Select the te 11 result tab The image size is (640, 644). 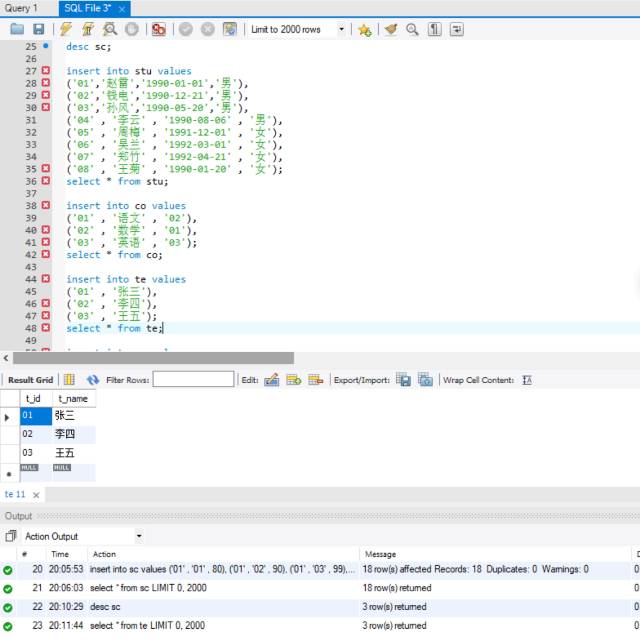pyautogui.click(x=16, y=494)
